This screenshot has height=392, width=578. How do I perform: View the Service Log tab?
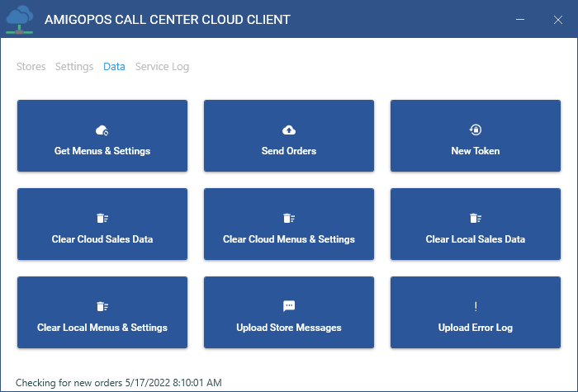click(162, 67)
